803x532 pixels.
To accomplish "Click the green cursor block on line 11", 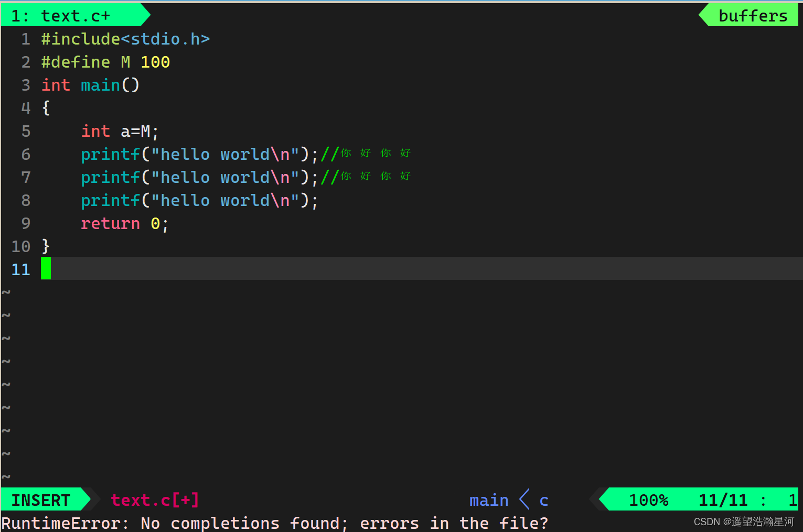I will coord(46,268).
